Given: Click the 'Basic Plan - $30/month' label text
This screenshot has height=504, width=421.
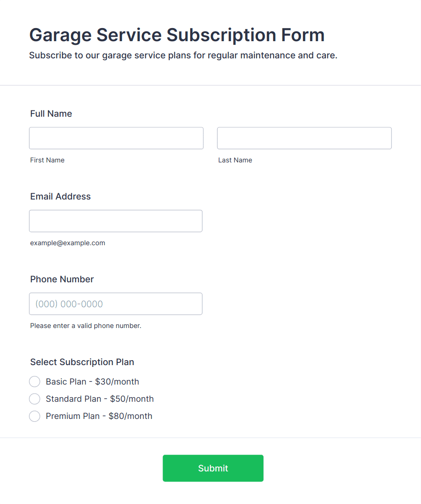Looking at the screenshot, I should (92, 381).
